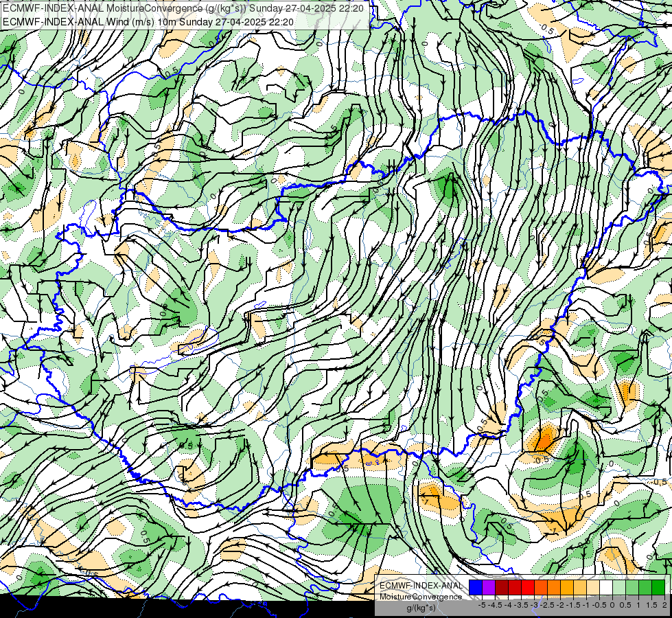Select the pale peach swatch between -1 and -0.5
The height and width of the screenshot is (618, 672).
click(x=593, y=587)
